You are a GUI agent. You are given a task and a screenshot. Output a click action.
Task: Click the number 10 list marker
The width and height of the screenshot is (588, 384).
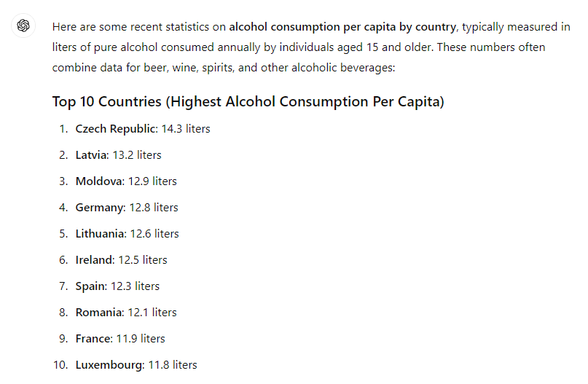click(60, 365)
